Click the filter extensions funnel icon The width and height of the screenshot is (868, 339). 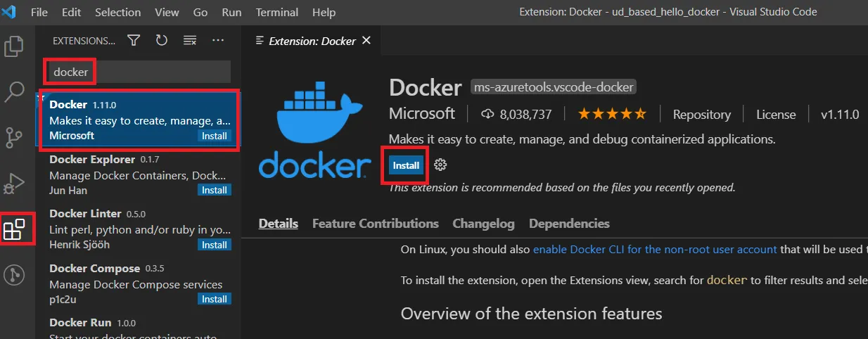coord(134,41)
